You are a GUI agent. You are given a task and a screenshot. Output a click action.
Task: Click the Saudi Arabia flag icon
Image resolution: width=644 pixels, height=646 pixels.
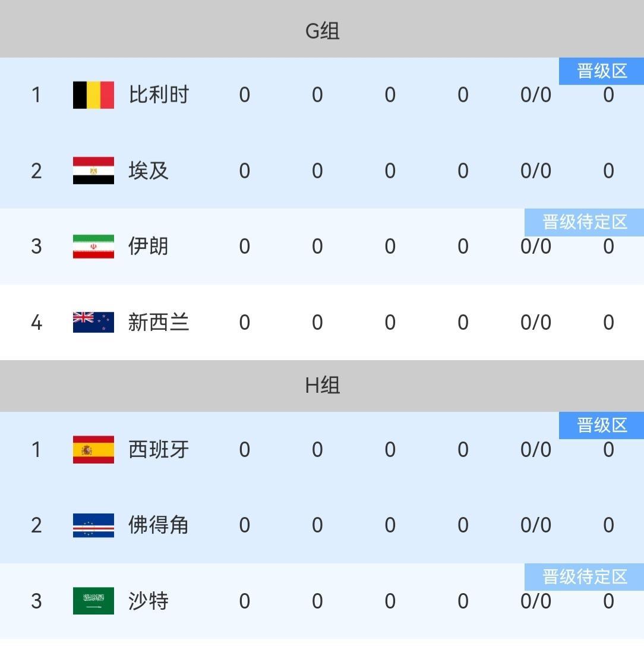(93, 601)
